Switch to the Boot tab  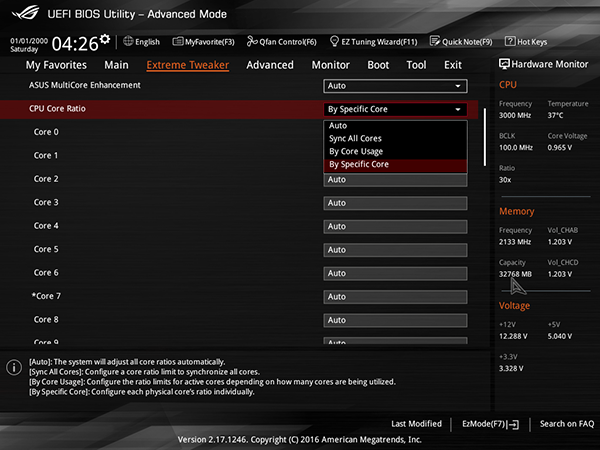[x=378, y=65]
